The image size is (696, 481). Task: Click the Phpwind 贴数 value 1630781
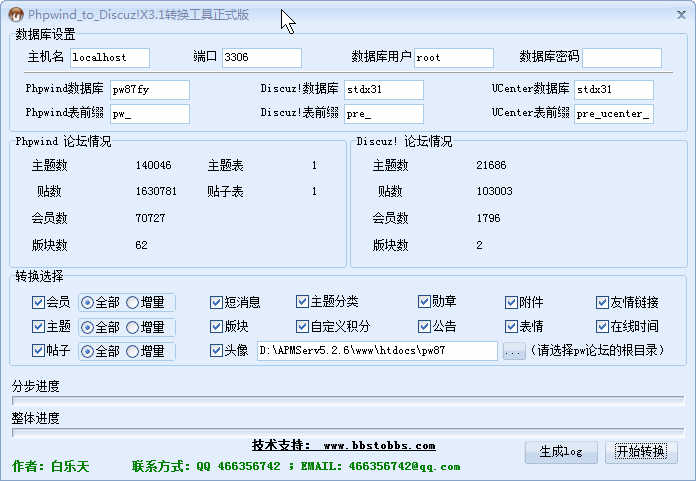(156, 191)
